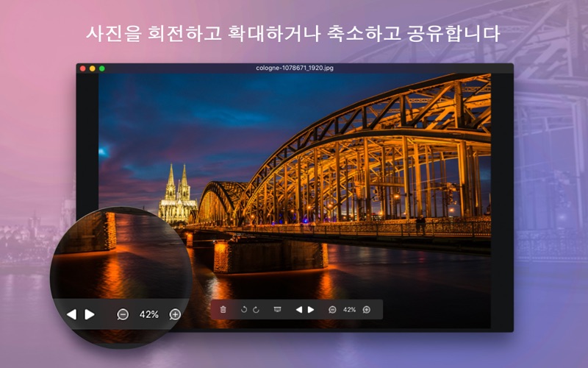
Task: Go to the next photo in toolbar
Action: point(311,309)
